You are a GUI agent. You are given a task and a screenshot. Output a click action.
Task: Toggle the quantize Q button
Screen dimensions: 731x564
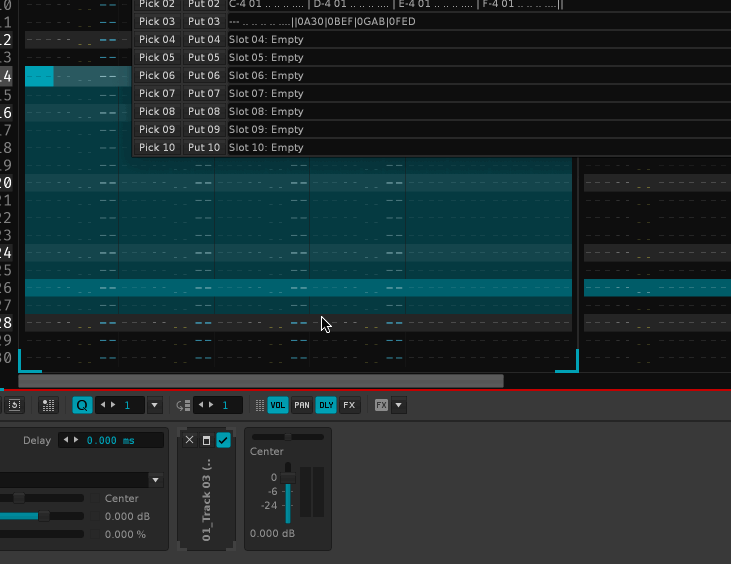(x=82, y=405)
